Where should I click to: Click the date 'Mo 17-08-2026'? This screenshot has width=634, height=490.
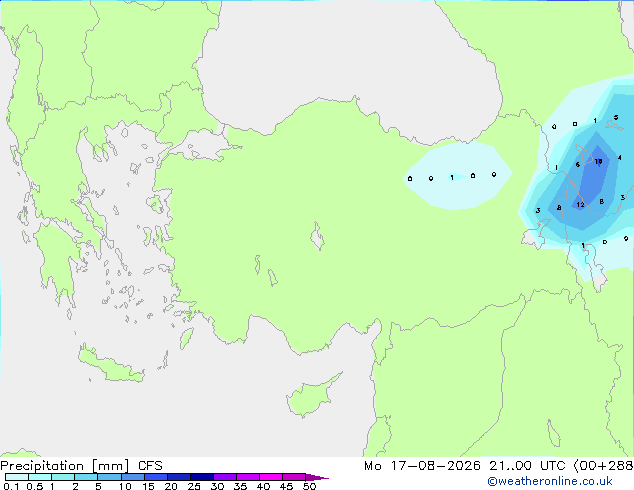(x=422, y=466)
